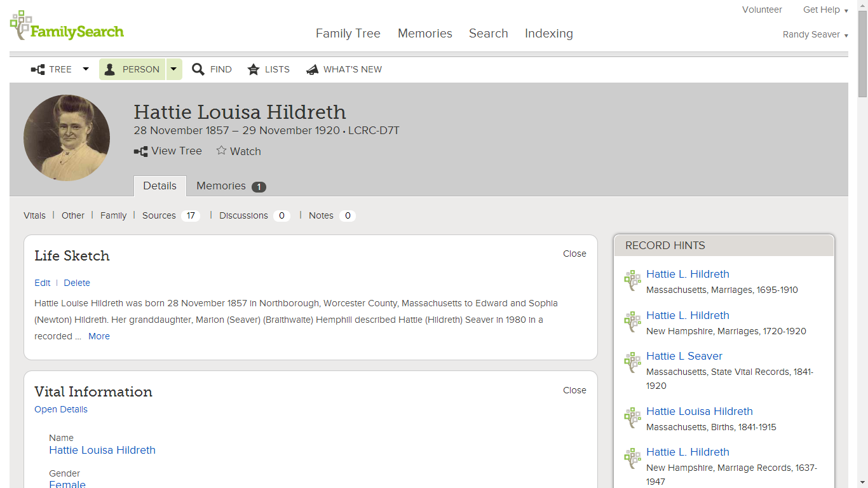
Task: Click the Find magnifying glass icon
Action: (198, 69)
